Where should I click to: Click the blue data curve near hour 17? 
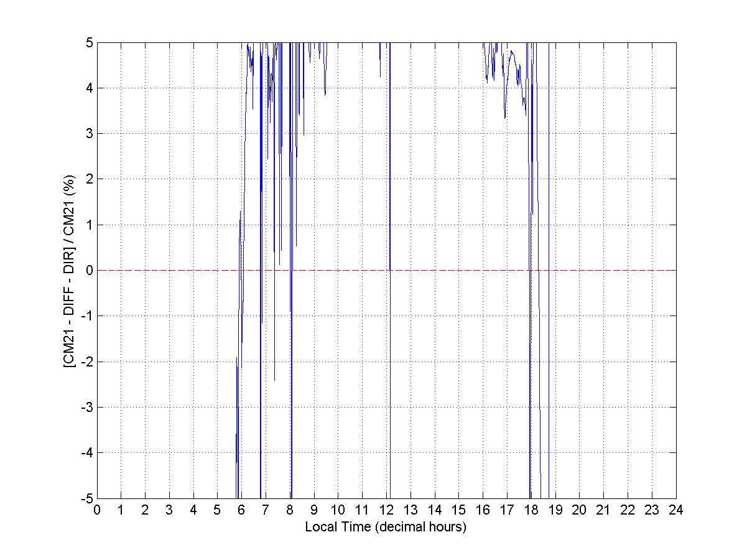506,106
